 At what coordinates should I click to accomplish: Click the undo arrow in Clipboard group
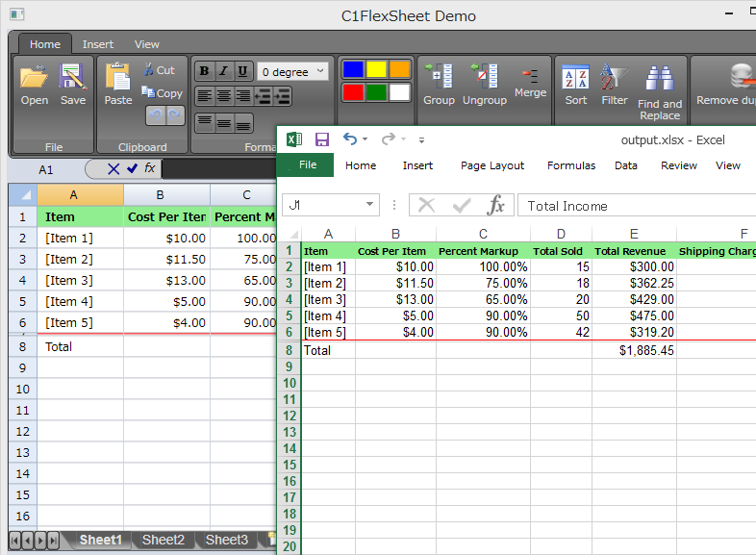tap(155, 115)
